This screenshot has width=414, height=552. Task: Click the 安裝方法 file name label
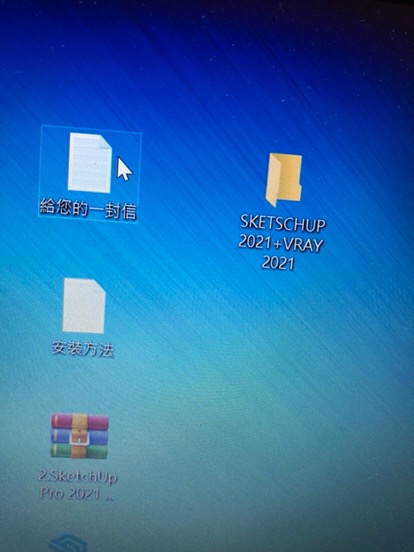83,349
